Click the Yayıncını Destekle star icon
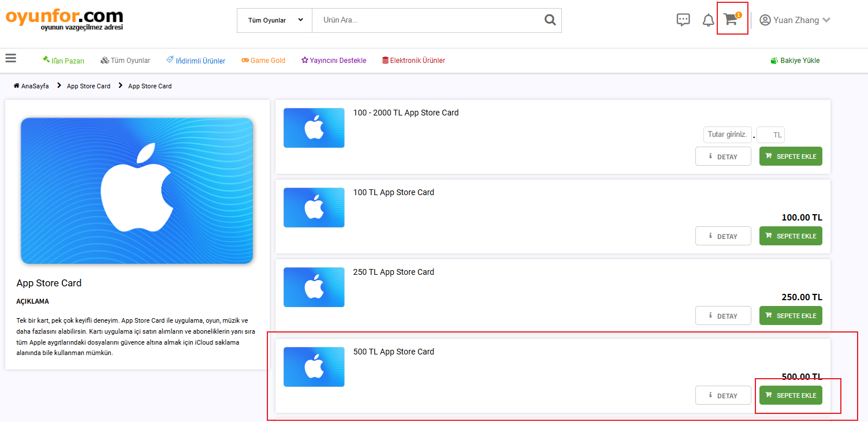The width and height of the screenshot is (868, 422). 305,60
